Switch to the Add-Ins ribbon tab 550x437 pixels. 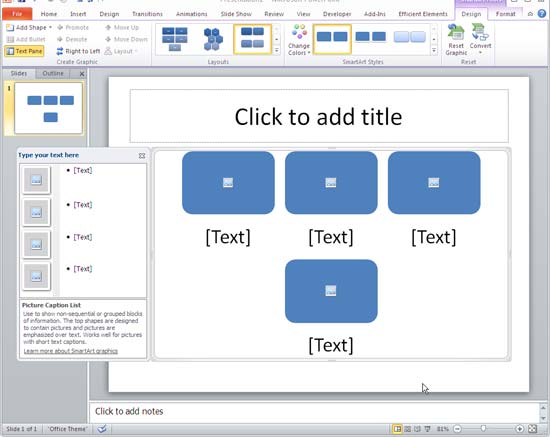point(375,14)
